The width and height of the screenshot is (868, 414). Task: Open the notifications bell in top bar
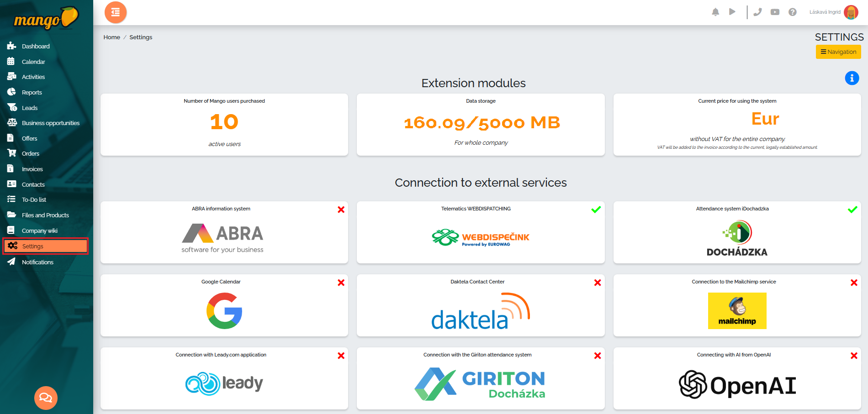click(715, 12)
